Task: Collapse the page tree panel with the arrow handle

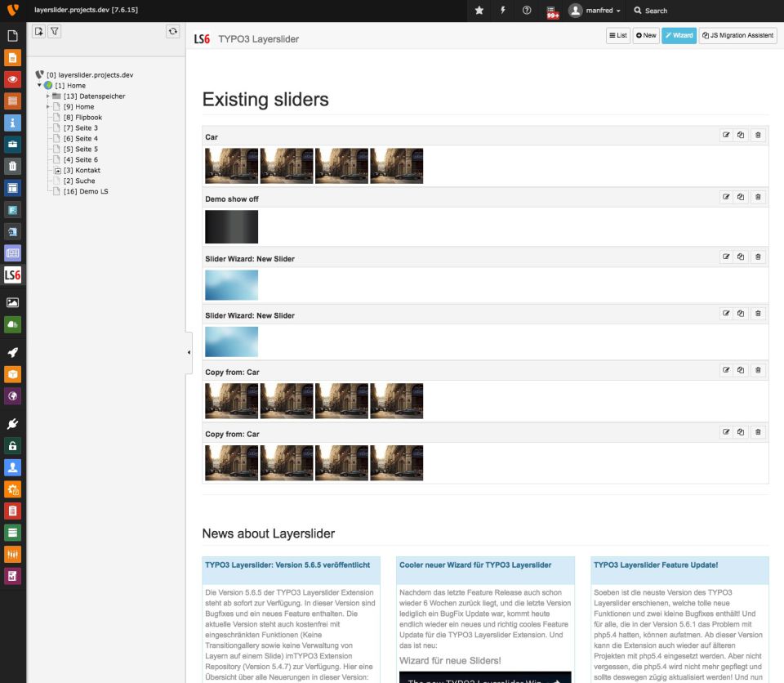Action: click(x=189, y=352)
